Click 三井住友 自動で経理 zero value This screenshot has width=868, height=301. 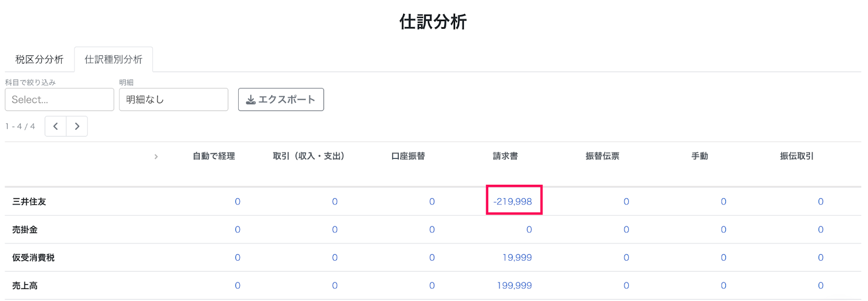238,202
